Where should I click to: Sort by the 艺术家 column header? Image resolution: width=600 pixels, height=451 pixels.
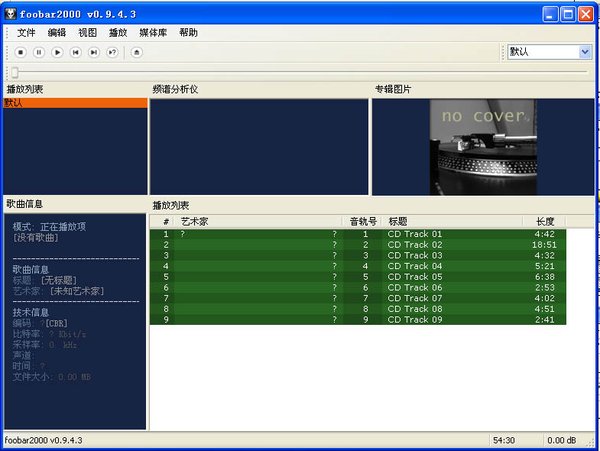coord(258,221)
